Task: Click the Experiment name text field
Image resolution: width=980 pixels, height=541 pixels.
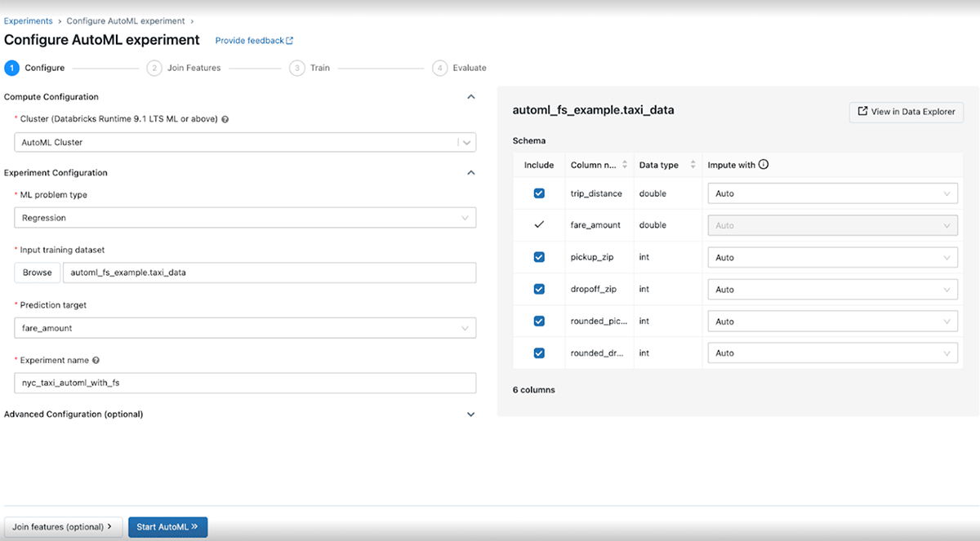Action: (245, 383)
